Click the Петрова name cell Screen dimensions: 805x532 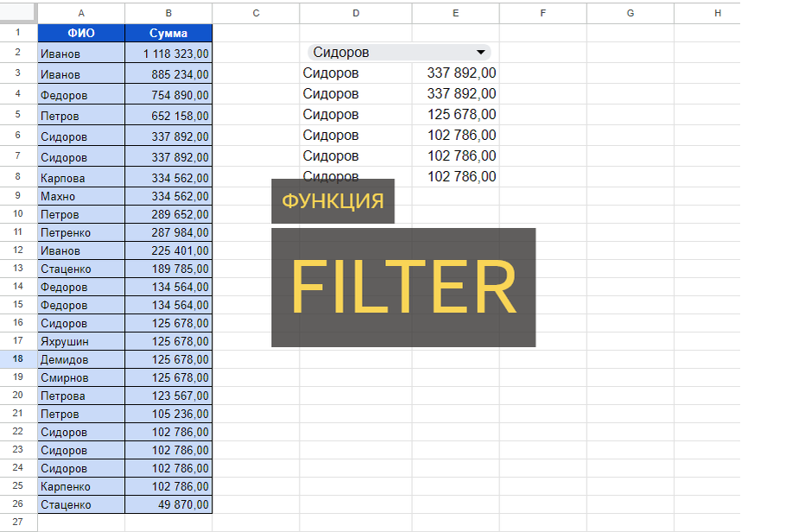[x=81, y=396]
